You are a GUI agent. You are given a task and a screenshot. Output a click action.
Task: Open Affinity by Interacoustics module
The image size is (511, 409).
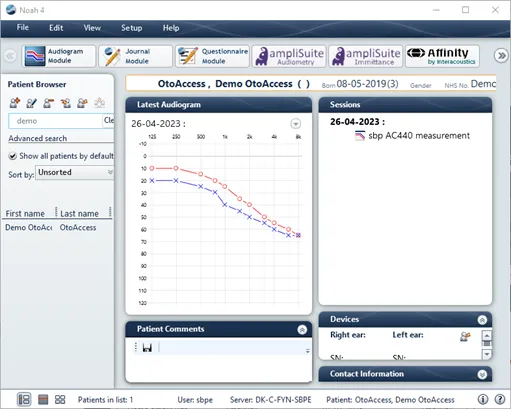coord(442,56)
